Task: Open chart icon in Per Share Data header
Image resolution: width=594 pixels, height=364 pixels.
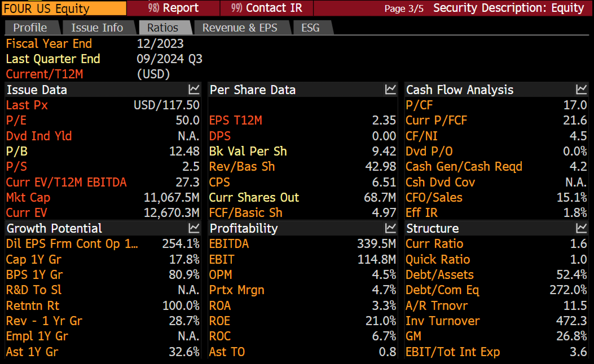Action: [390, 90]
